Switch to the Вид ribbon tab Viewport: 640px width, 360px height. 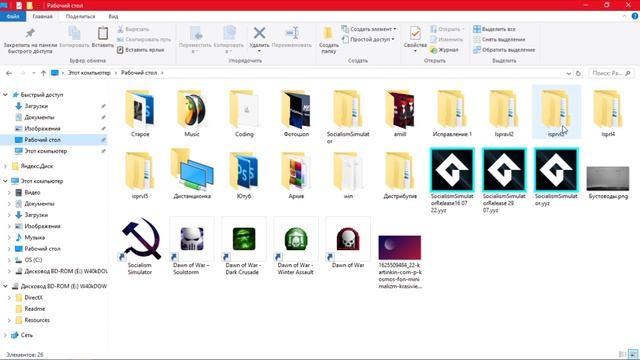113,16
